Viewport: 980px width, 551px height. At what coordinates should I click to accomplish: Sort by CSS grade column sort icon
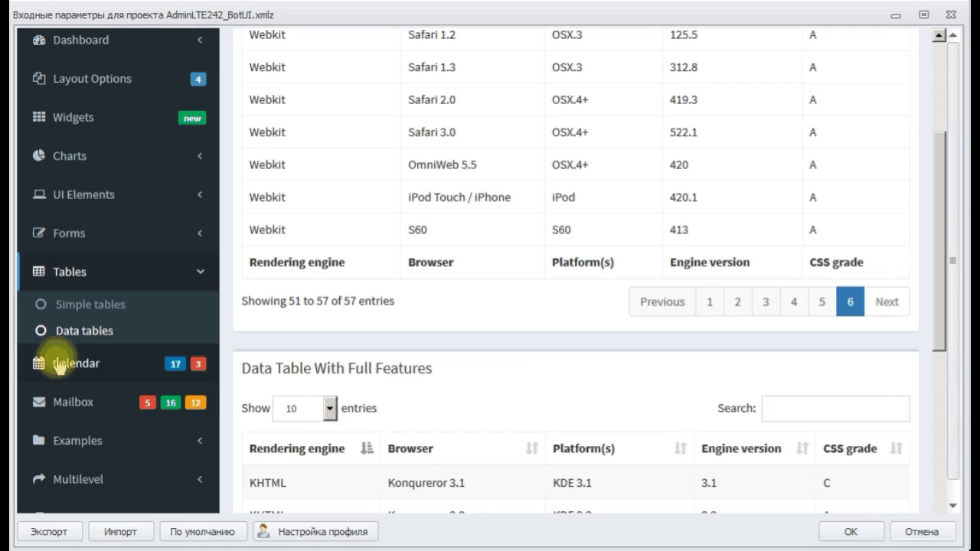[897, 448]
